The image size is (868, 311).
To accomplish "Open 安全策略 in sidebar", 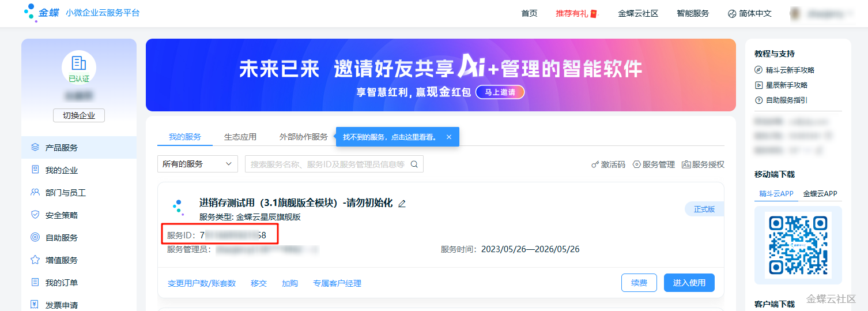I will pos(62,215).
